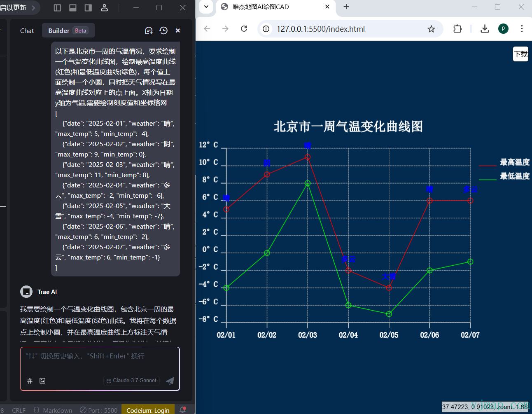Viewport: 532px width, 414px height.
Task: Toggle the bottom panel layout
Action: click(73, 7)
